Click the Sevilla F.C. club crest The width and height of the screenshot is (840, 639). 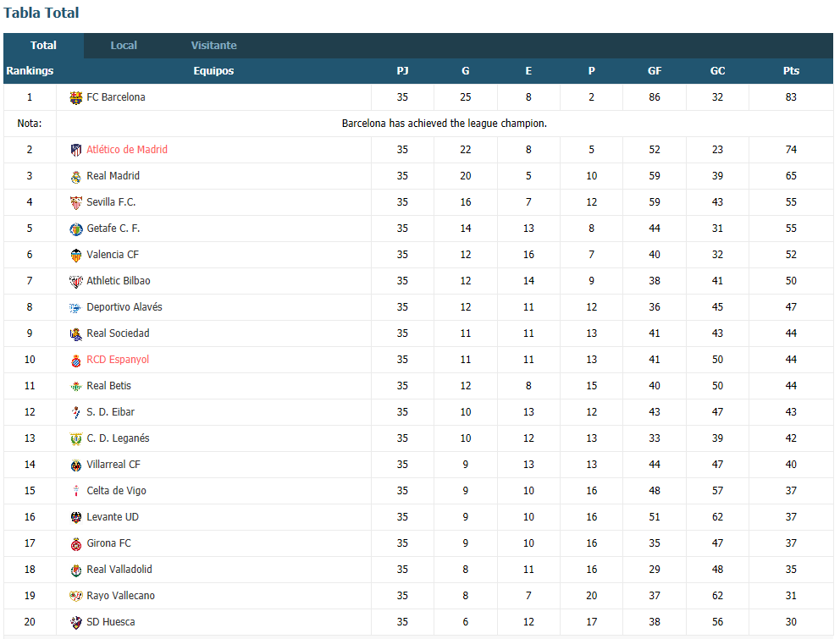coord(76,202)
